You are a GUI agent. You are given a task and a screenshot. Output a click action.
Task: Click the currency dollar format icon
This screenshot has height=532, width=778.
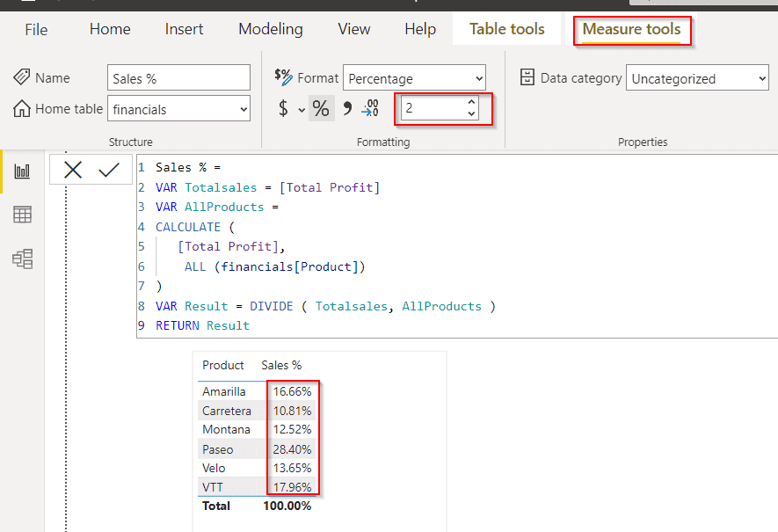pos(283,107)
